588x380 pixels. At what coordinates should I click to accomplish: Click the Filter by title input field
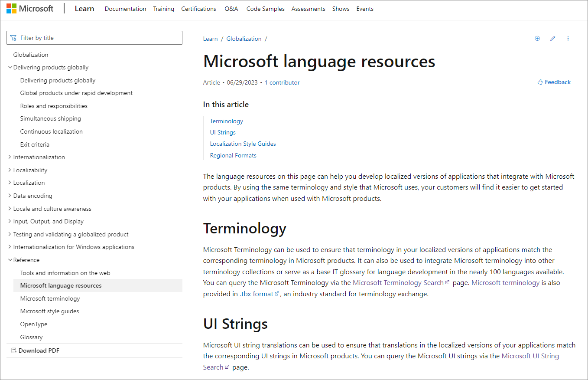coord(94,38)
